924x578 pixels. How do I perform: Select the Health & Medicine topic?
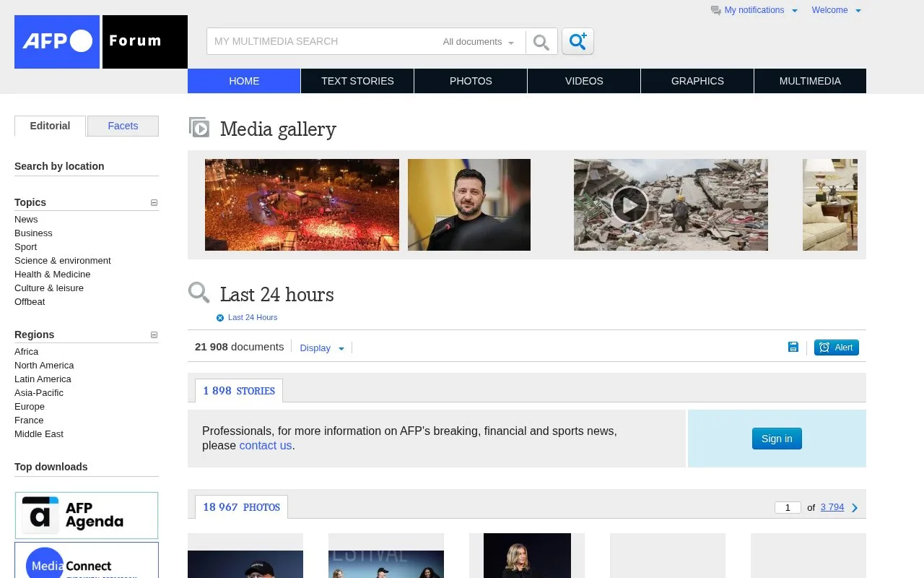53,275
